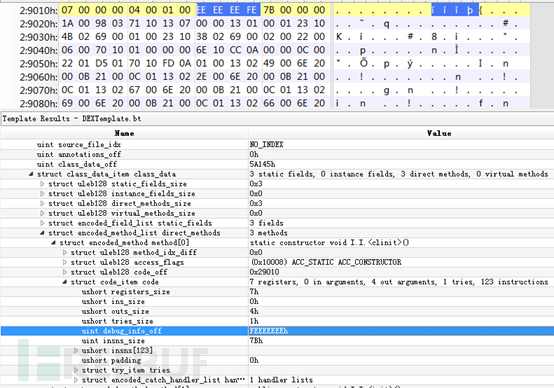Click the Name column header
The image size is (554, 388).
[x=124, y=133]
